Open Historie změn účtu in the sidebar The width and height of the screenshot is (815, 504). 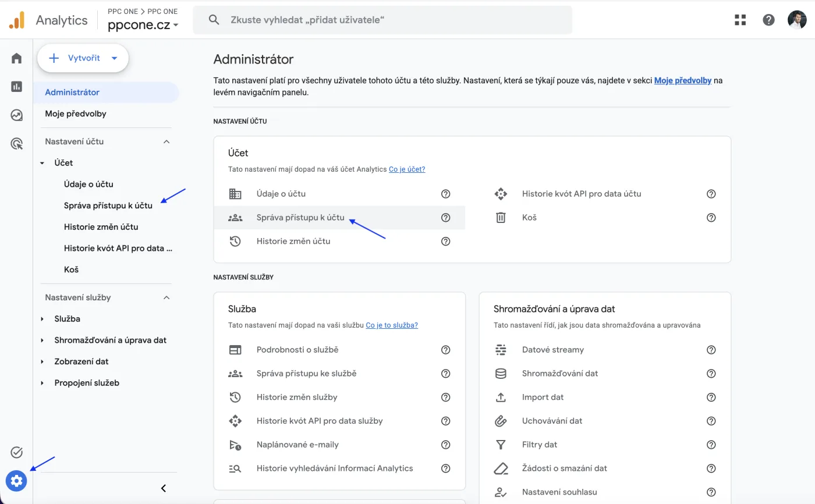101,227
